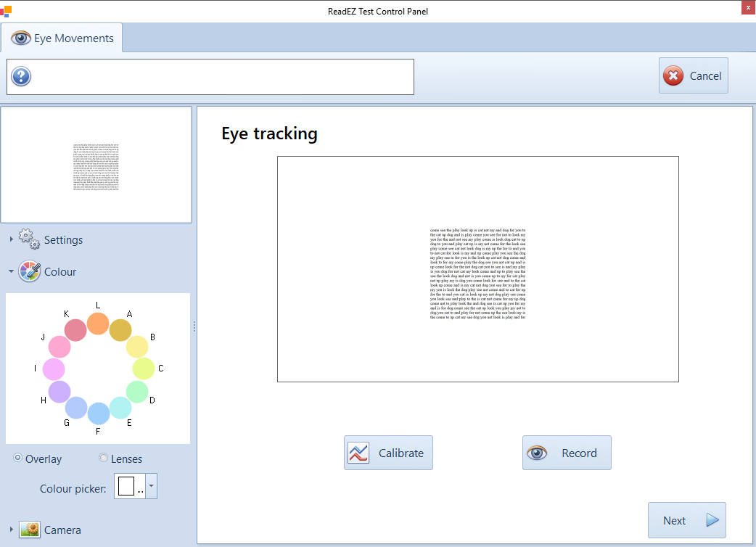The width and height of the screenshot is (756, 547).
Task: Click the Colour palette icon
Action: coord(29,271)
